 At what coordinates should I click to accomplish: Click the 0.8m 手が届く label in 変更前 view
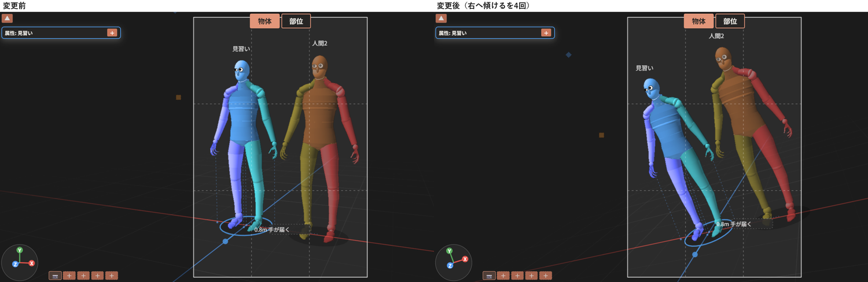272,229
